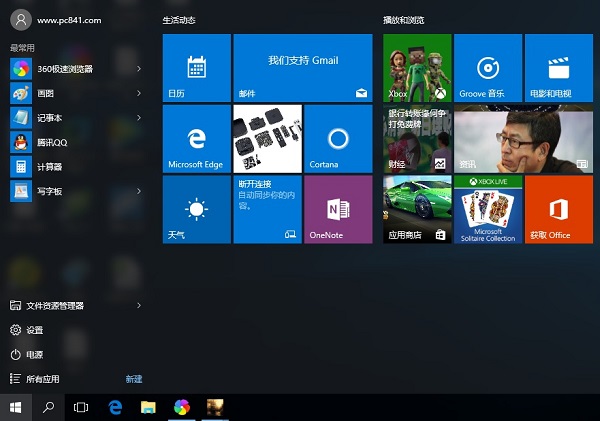600x421 pixels.
Task: Open the OneNote tile
Action: (x=337, y=209)
